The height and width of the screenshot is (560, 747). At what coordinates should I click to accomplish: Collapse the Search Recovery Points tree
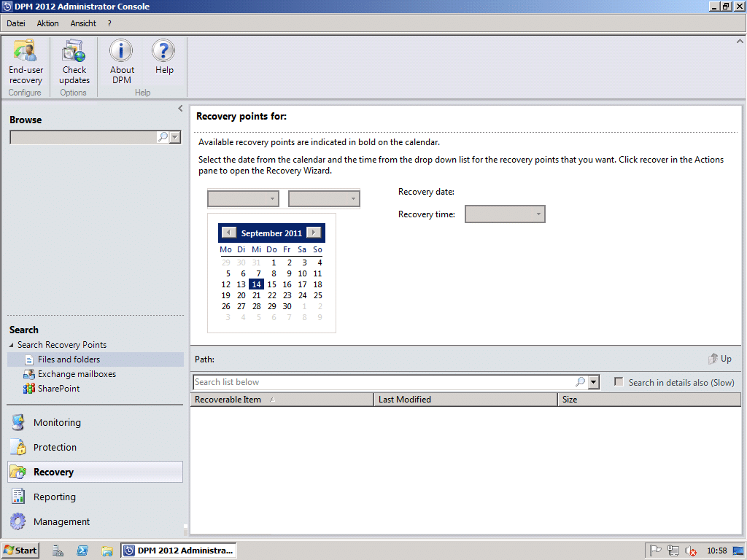[12, 345]
